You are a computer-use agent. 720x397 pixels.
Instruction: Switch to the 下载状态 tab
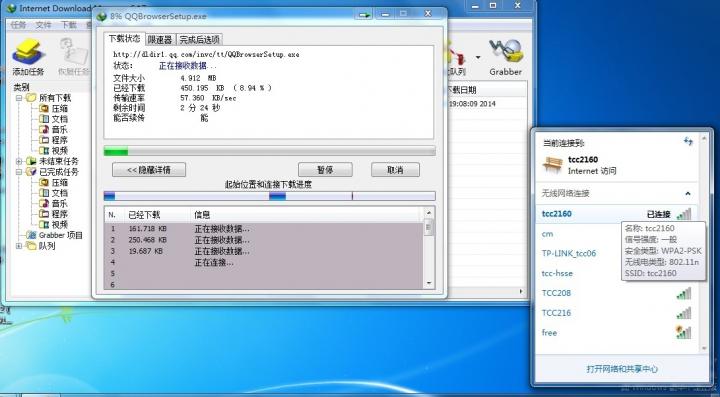tap(124, 39)
